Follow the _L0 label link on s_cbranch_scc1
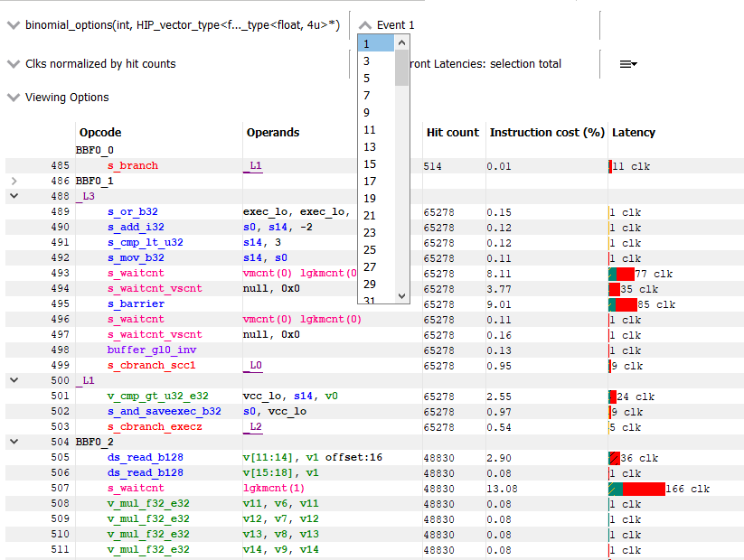 pyautogui.click(x=253, y=366)
